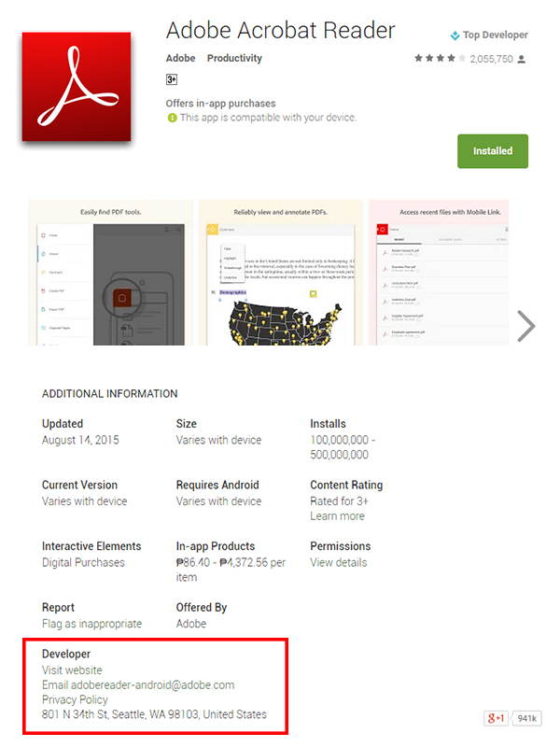
Task: Open the 'Reliably view and annotate PDFs' screenshot
Action: click(281, 273)
